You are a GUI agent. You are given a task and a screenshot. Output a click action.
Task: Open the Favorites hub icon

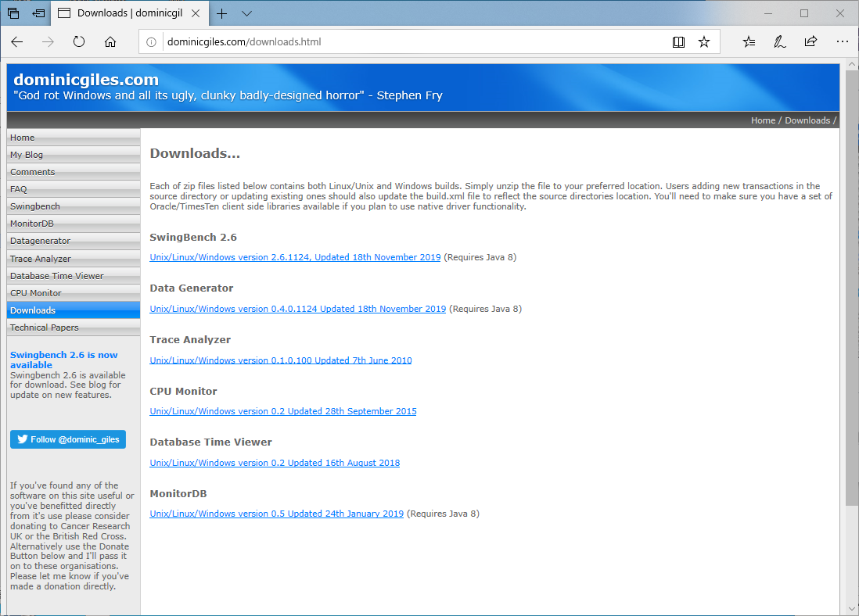pyautogui.click(x=749, y=41)
